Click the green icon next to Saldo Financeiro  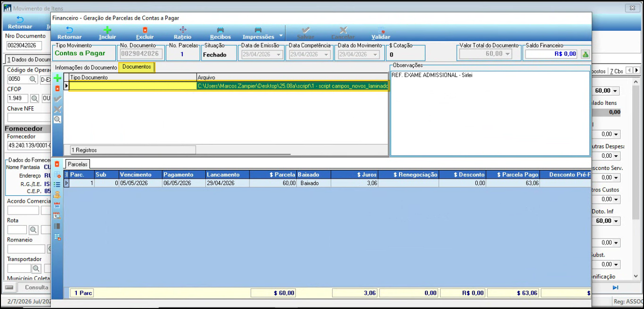click(x=585, y=54)
